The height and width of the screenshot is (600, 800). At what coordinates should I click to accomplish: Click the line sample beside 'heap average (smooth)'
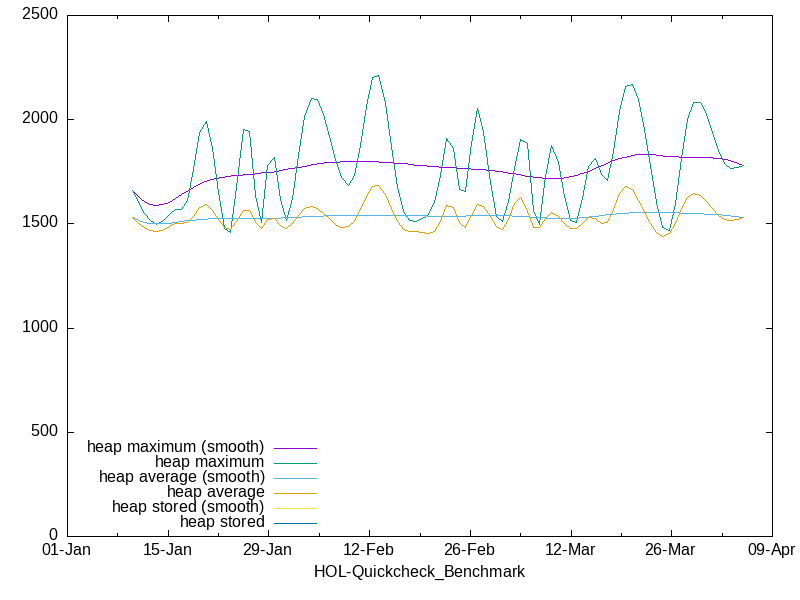[295, 478]
